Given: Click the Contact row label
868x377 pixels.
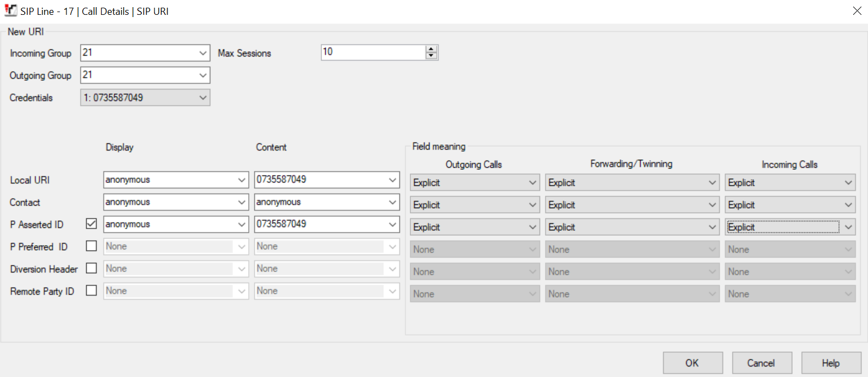Looking at the screenshot, I should pyautogui.click(x=25, y=202).
